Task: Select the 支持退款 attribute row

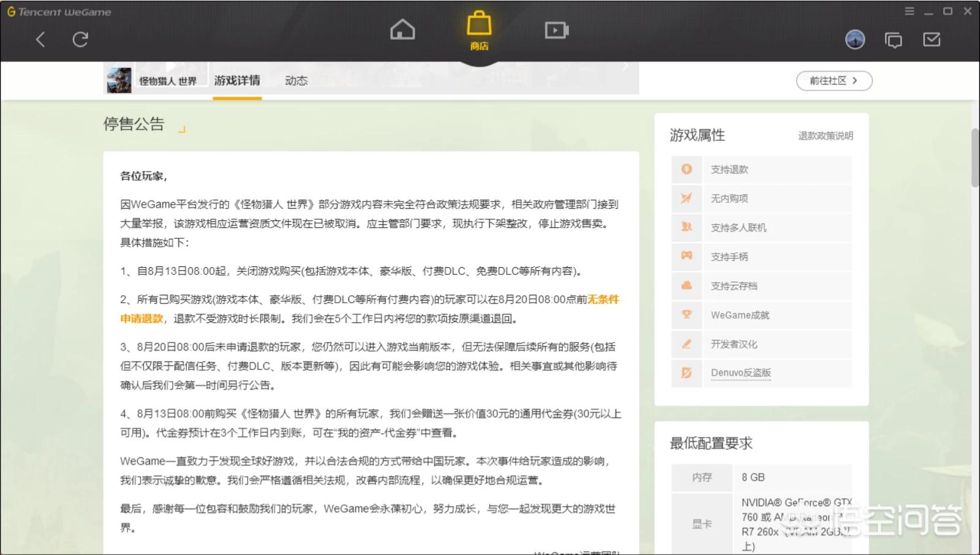Action: pos(761,170)
